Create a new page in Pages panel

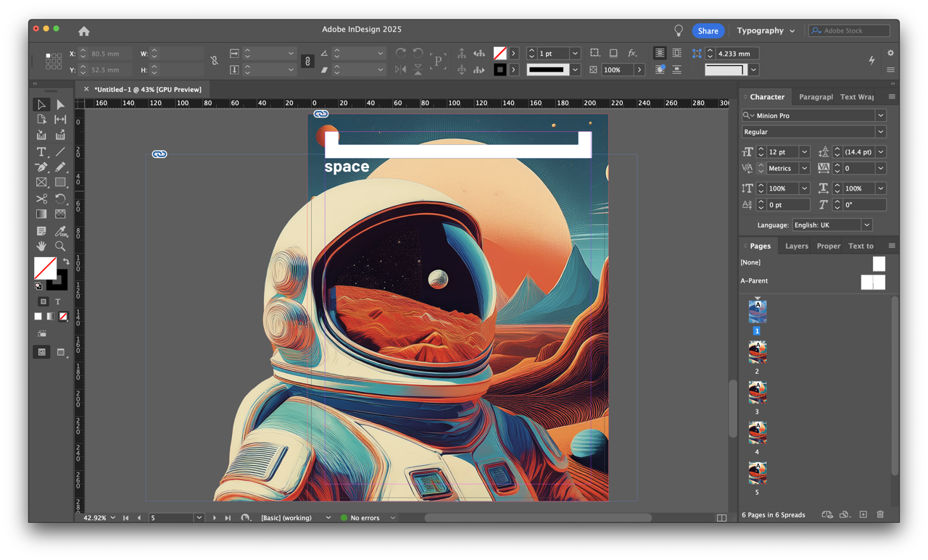[x=863, y=514]
